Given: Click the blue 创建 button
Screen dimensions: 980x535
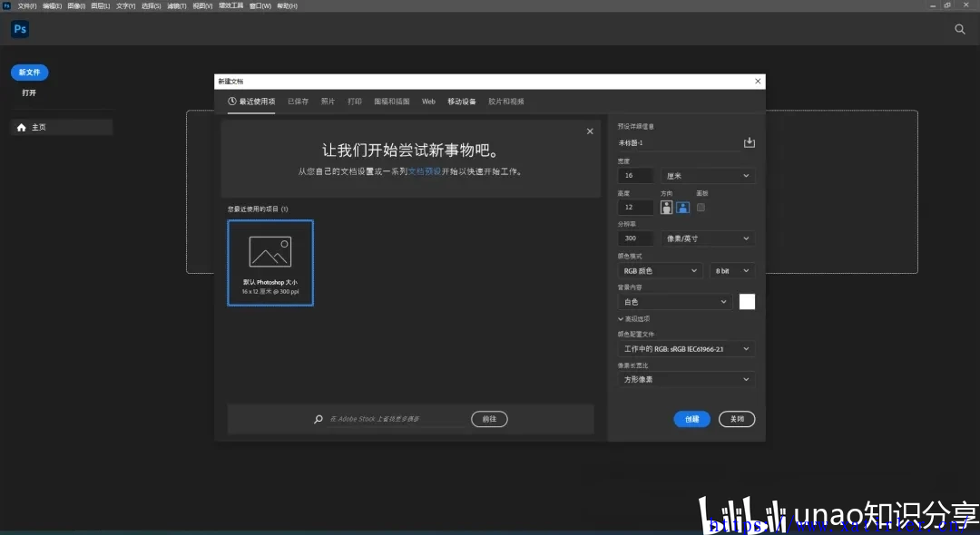Looking at the screenshot, I should [x=691, y=419].
